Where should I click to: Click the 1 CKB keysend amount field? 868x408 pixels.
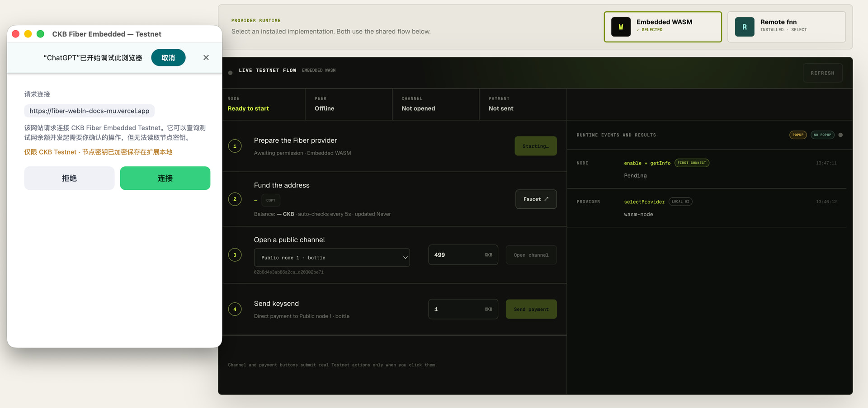(463, 309)
